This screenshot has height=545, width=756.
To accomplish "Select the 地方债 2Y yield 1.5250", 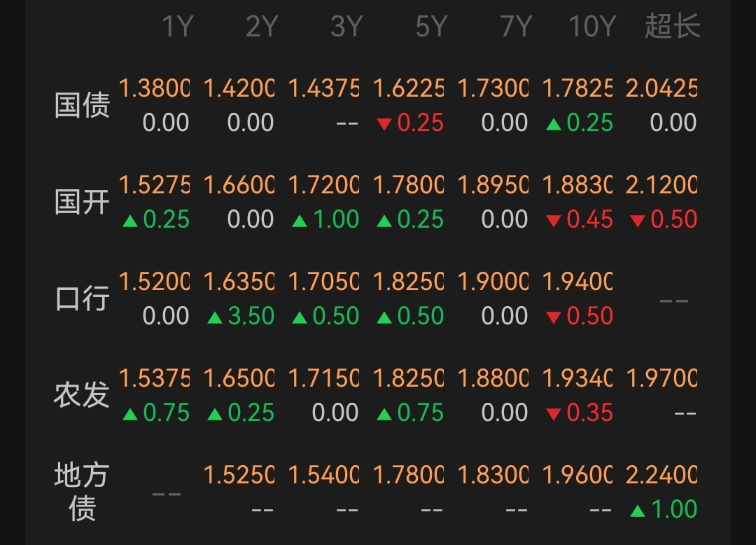I will 239,474.
